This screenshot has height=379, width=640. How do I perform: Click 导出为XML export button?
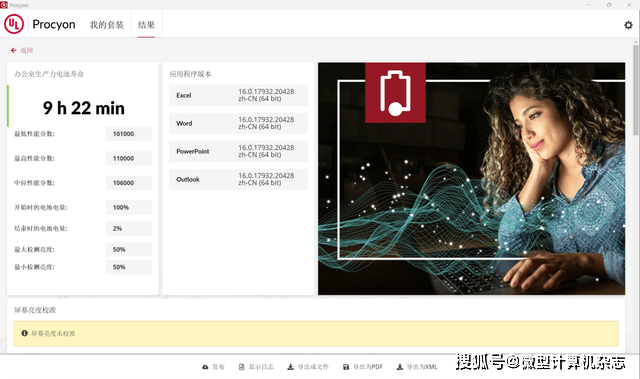(x=417, y=367)
